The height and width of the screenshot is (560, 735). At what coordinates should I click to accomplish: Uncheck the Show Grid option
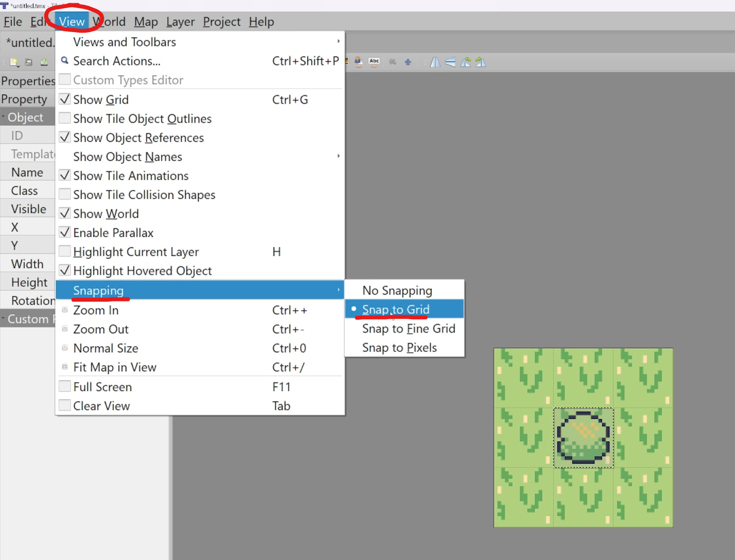click(x=101, y=100)
